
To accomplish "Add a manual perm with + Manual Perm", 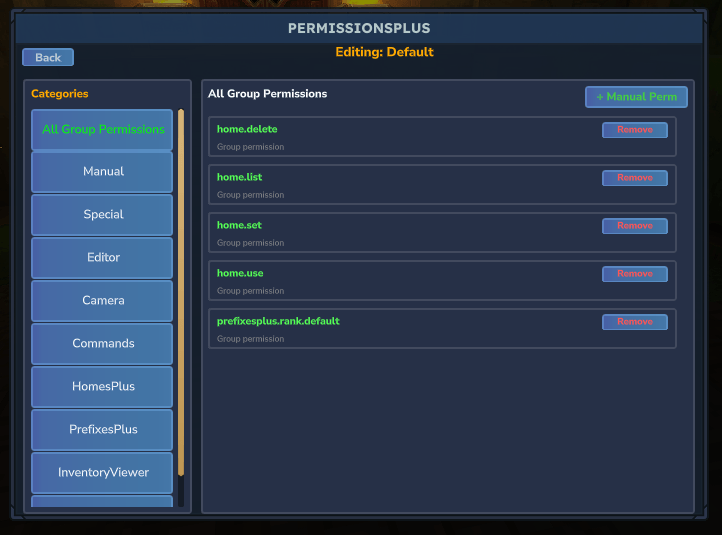I will (636, 97).
